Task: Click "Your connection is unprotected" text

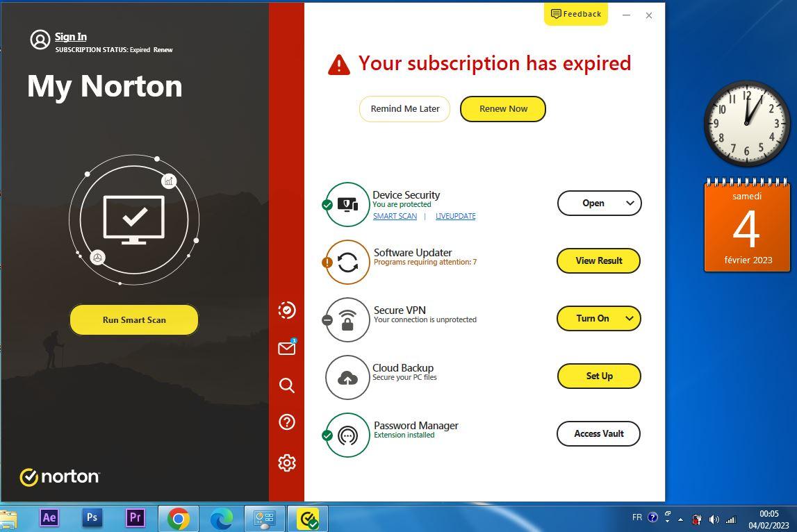Action: [425, 319]
